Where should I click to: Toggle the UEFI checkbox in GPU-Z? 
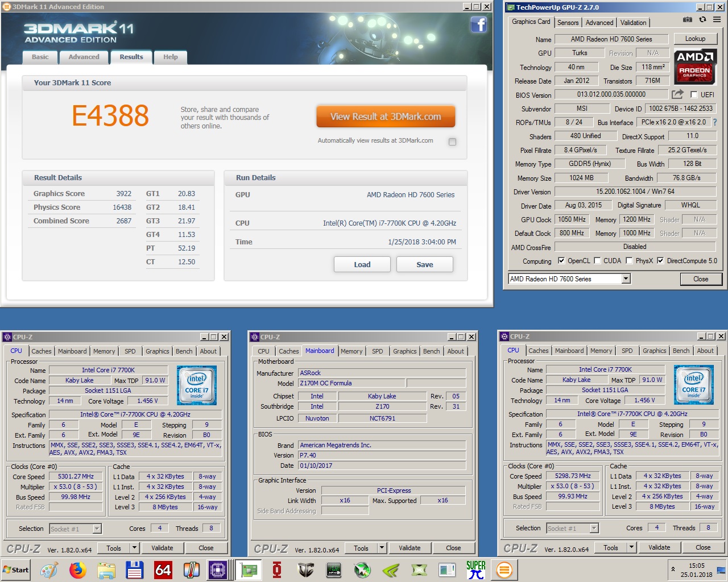[694, 95]
